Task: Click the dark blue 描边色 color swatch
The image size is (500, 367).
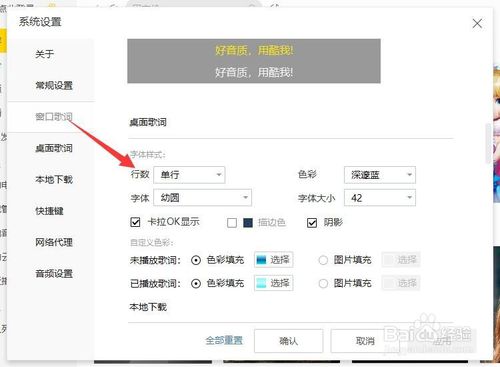Action: (248, 223)
